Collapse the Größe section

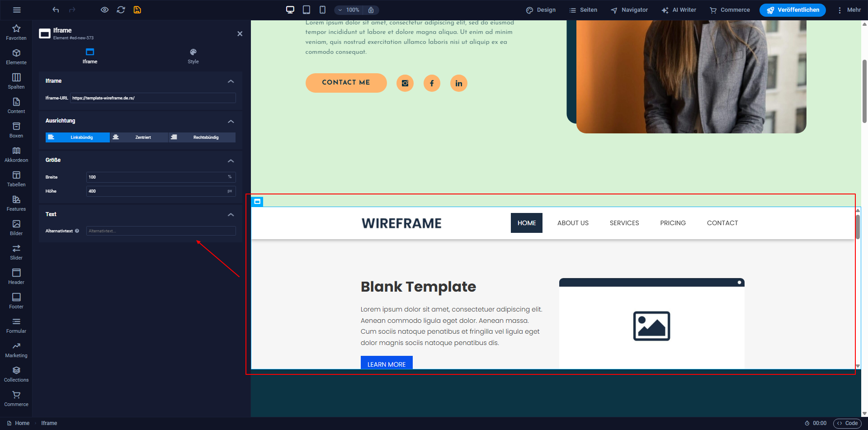231,161
